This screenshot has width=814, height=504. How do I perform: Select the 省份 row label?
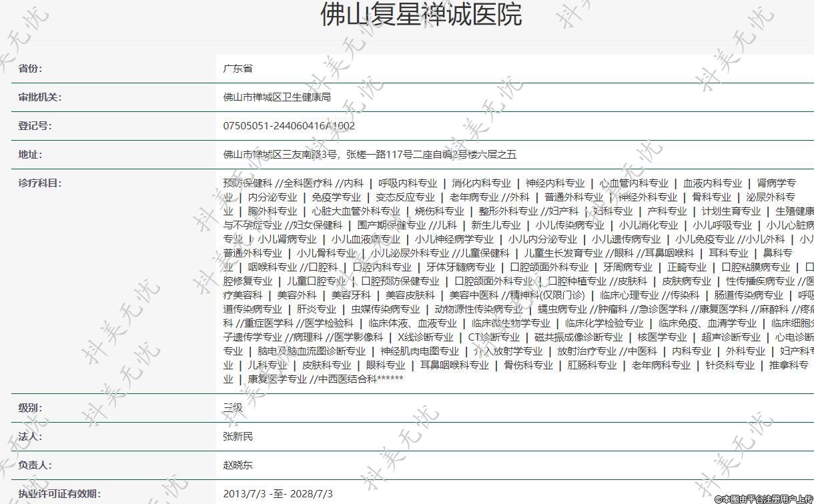pos(30,69)
